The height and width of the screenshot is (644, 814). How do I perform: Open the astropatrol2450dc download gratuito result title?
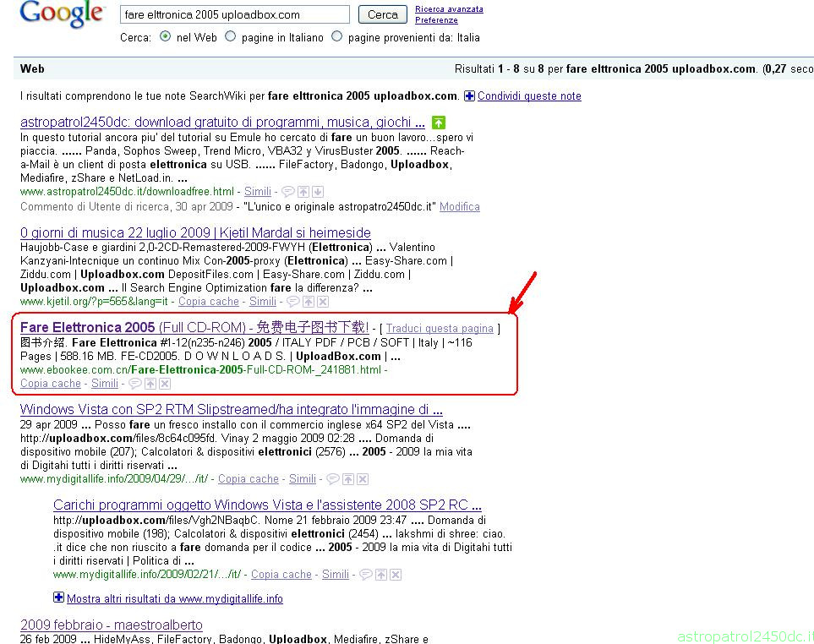pos(222,123)
